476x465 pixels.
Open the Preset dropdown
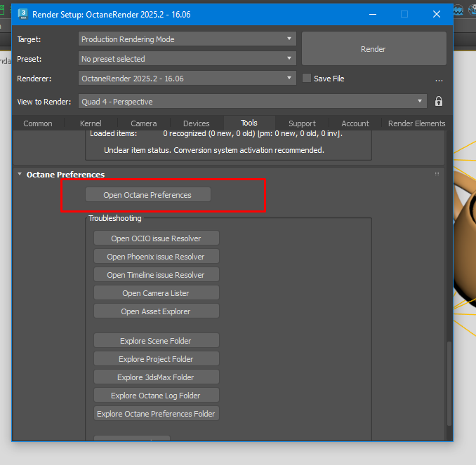pyautogui.click(x=187, y=58)
